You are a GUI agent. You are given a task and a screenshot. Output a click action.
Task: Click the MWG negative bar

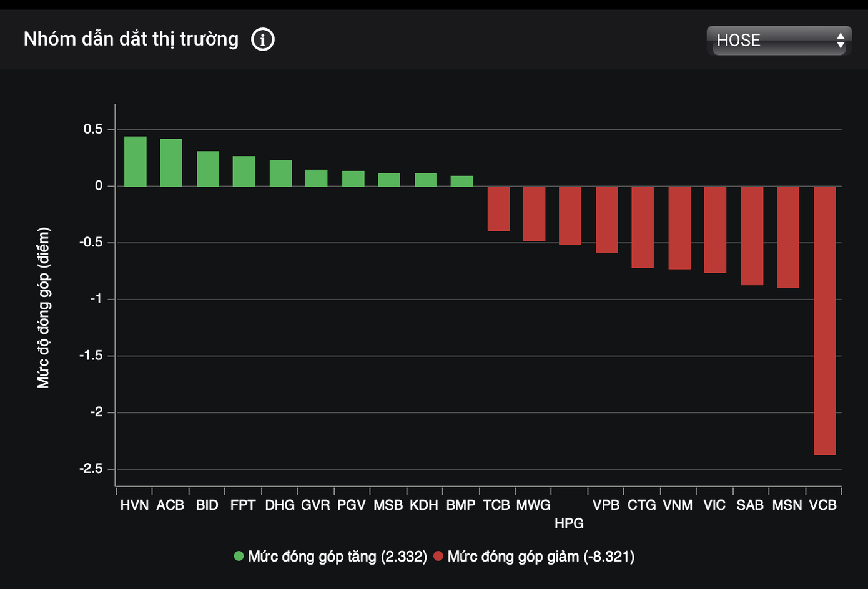click(534, 213)
